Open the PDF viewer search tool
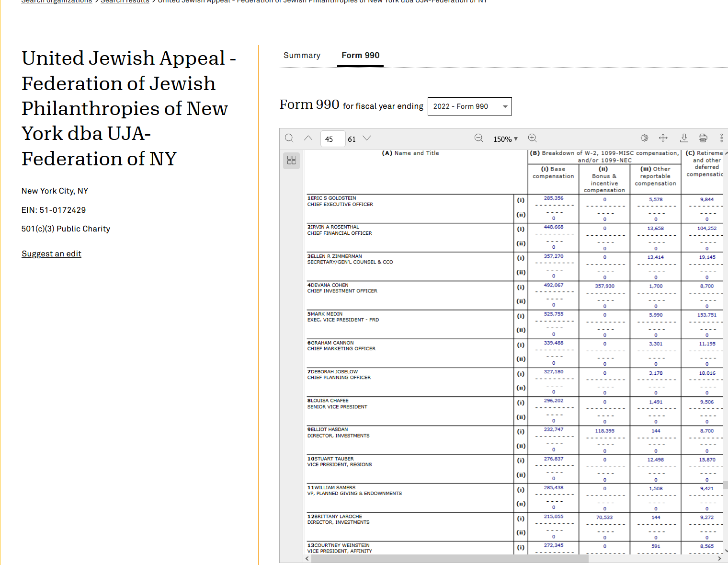This screenshot has width=728, height=565. pyautogui.click(x=289, y=138)
